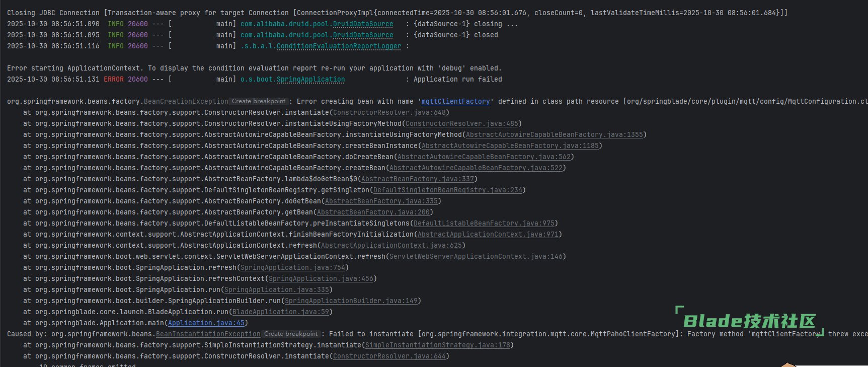Navigate to the BeanCreationException class link

(186, 102)
